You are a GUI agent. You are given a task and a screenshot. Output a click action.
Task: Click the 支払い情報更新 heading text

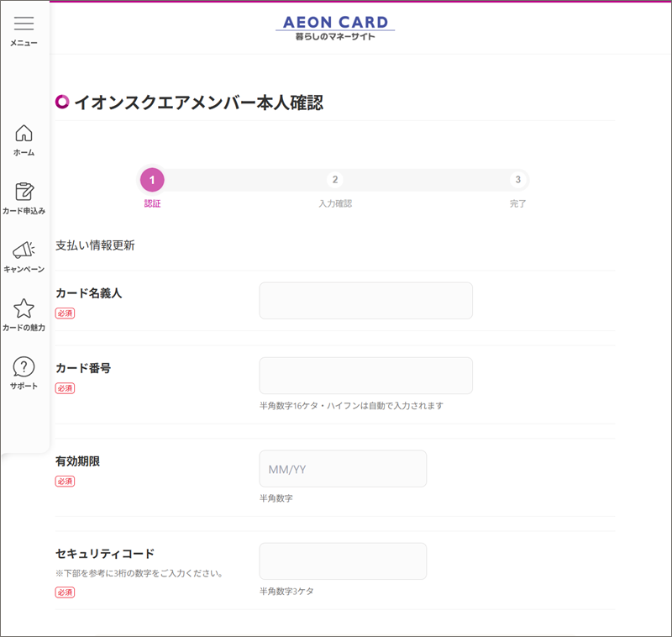click(x=95, y=245)
